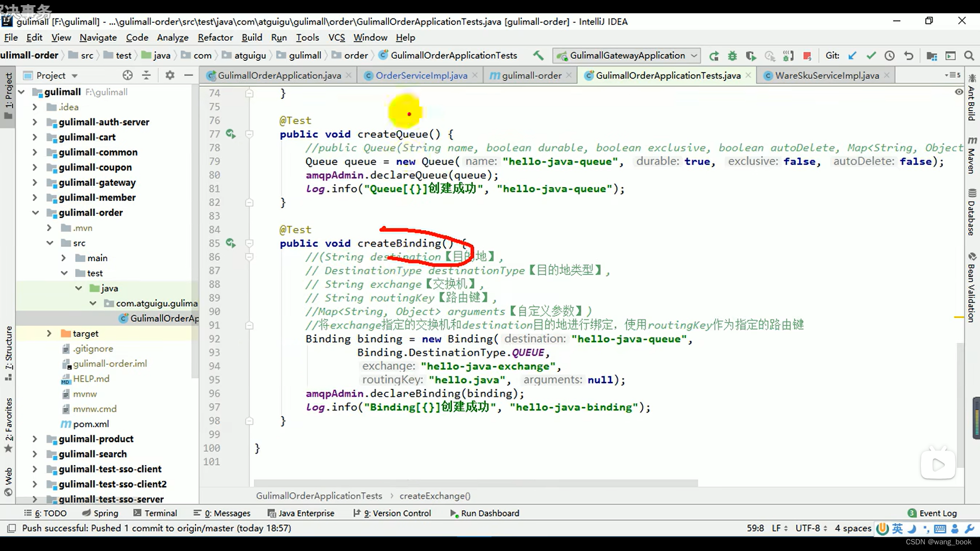Stop the running application
Screen dimensions: 980x551
click(x=807, y=56)
